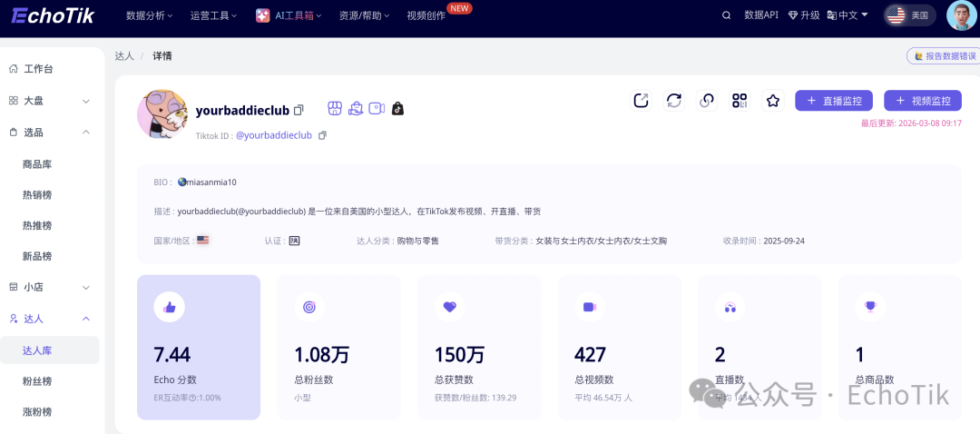Click the 直播监控 button
The width and height of the screenshot is (980, 434).
834,101
